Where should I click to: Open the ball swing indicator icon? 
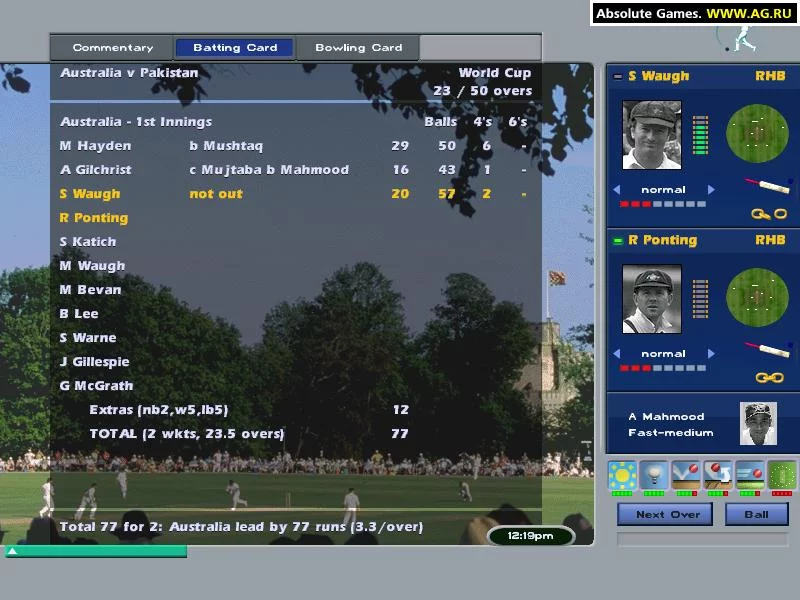click(x=749, y=474)
